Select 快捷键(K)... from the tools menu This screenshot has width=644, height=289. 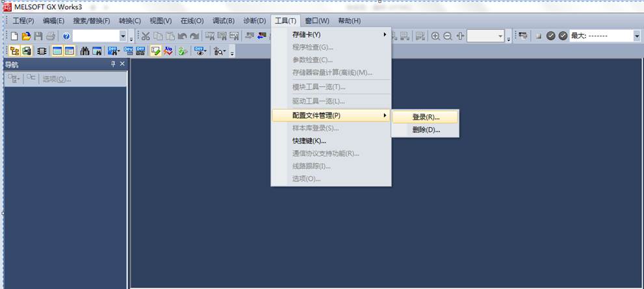309,141
